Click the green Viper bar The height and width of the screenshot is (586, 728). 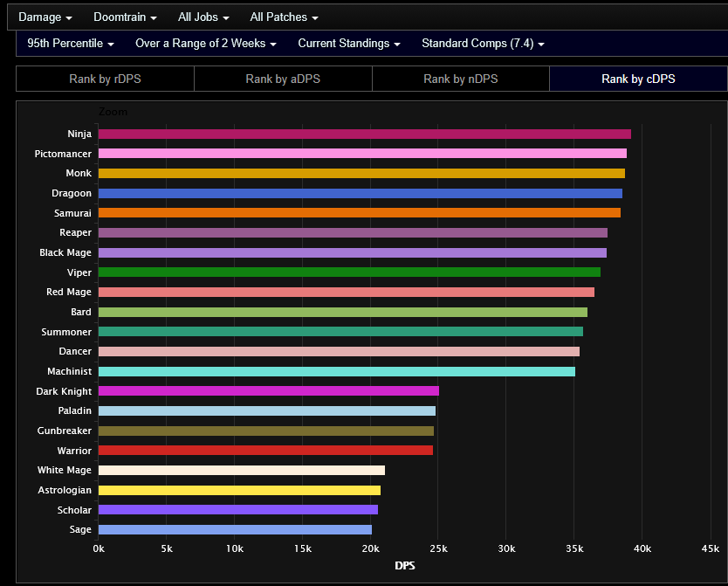pyautogui.click(x=350, y=272)
